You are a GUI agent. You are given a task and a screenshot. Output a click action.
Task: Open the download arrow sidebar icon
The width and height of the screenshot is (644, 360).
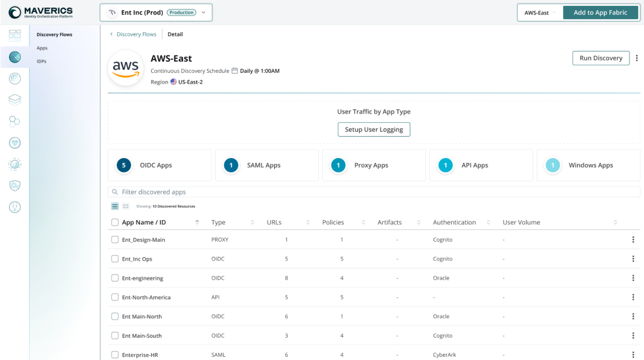coord(14,207)
